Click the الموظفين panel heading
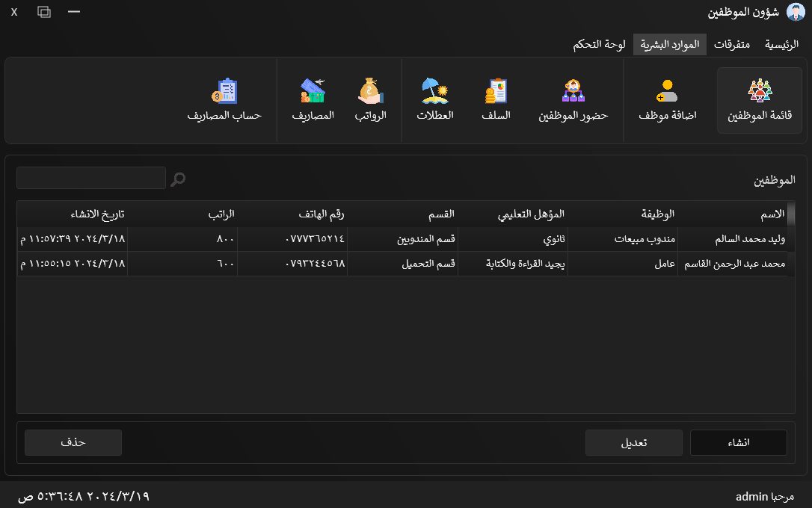The image size is (812, 508). pyautogui.click(x=774, y=180)
